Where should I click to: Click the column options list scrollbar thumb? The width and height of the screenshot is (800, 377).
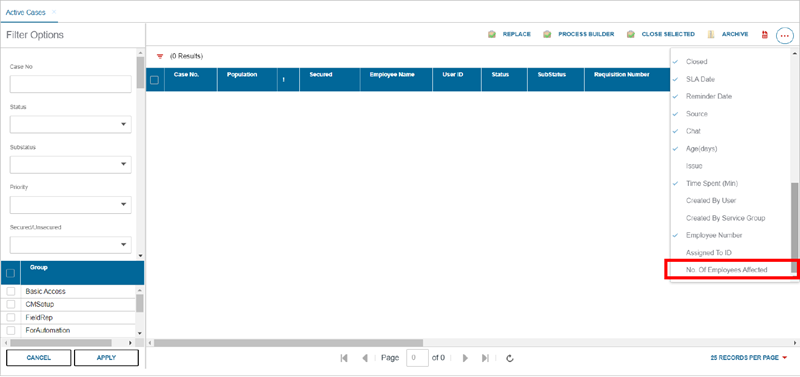[794, 228]
